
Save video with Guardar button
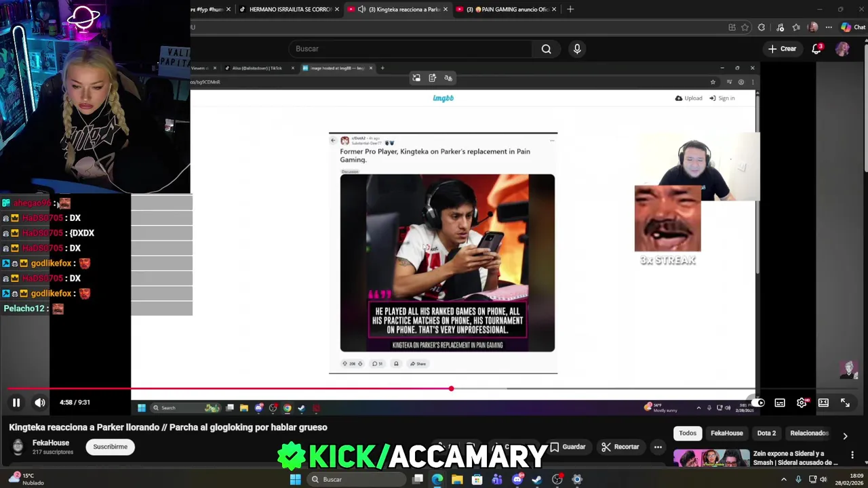click(x=568, y=447)
